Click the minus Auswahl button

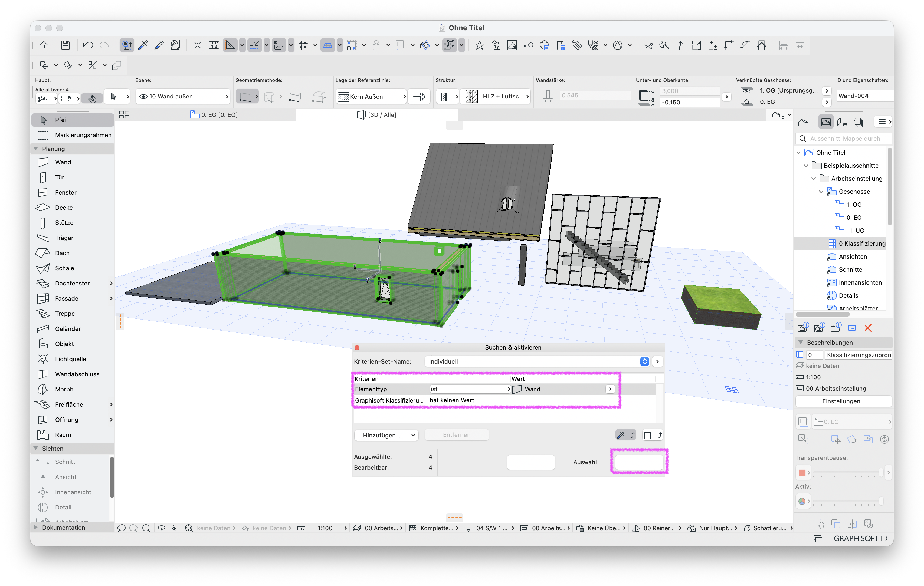click(531, 463)
